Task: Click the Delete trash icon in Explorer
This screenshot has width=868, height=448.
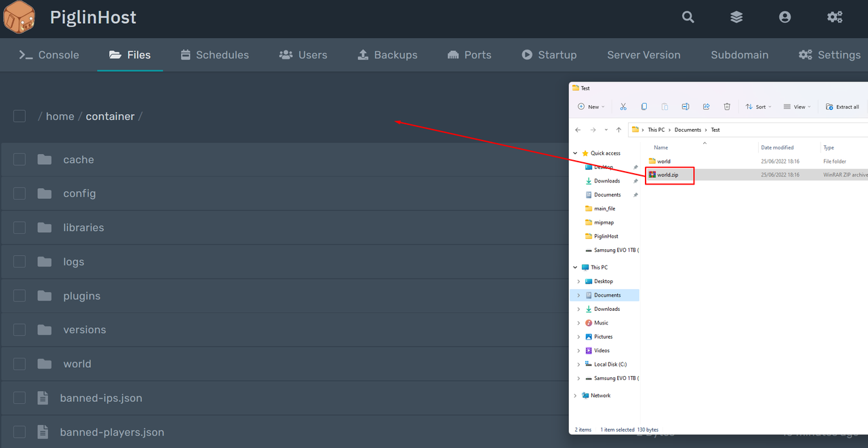Action: pyautogui.click(x=727, y=107)
